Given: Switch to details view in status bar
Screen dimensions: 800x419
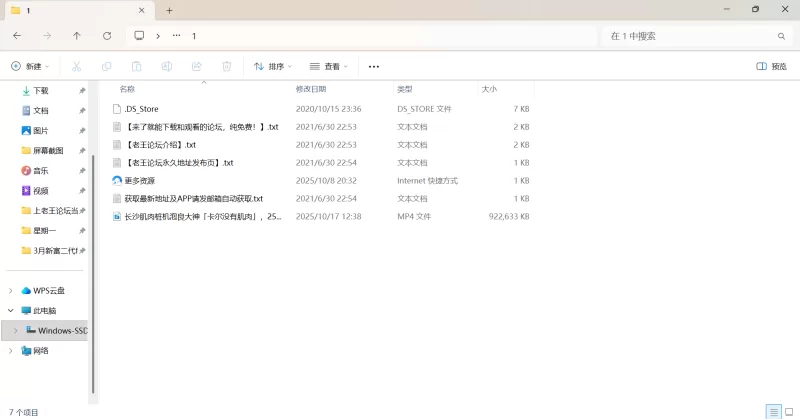Looking at the screenshot, I should pyautogui.click(x=772, y=411).
